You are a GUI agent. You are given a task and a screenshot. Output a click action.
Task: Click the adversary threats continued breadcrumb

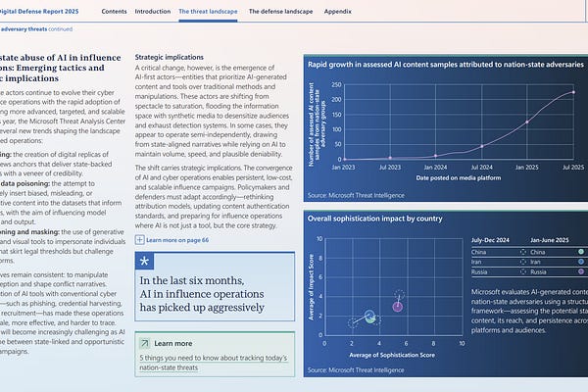point(36,28)
